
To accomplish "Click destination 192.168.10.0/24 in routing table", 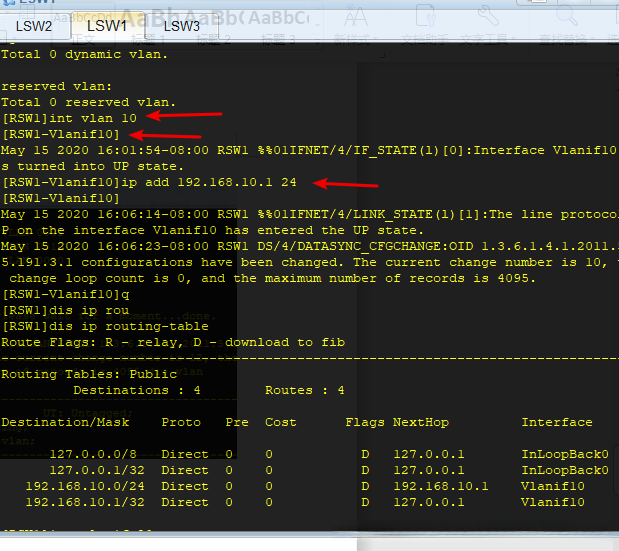I will point(85,486).
